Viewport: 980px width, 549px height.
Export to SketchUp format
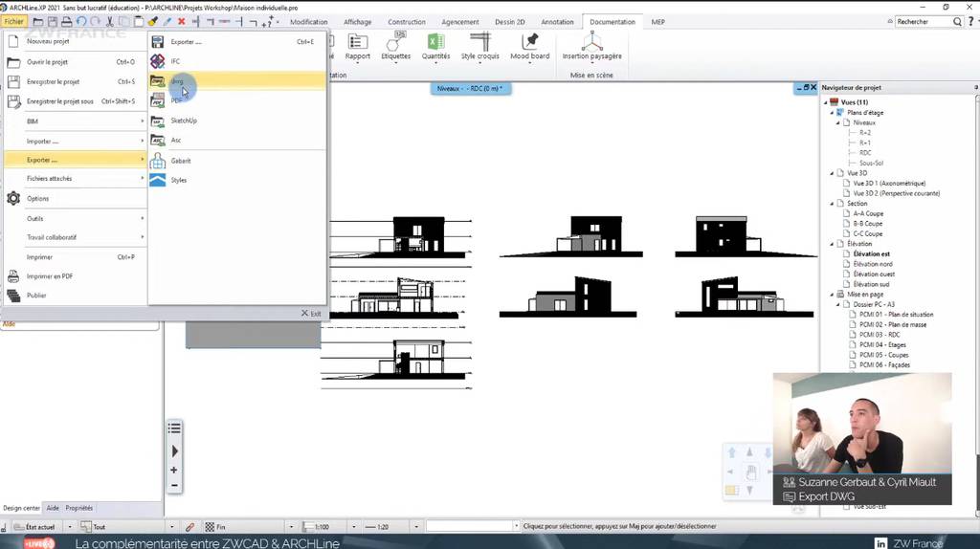click(x=237, y=121)
